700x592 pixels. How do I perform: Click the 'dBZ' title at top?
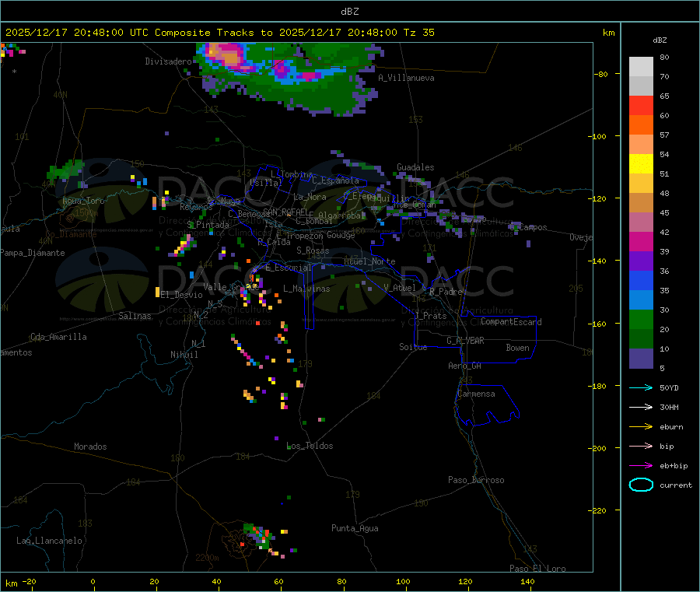click(x=349, y=11)
